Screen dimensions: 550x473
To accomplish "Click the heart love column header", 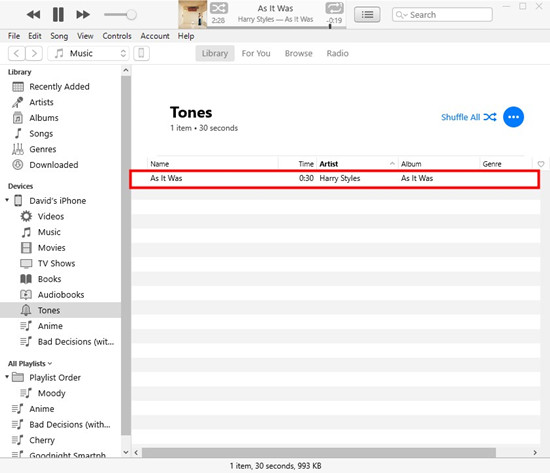I will point(541,164).
